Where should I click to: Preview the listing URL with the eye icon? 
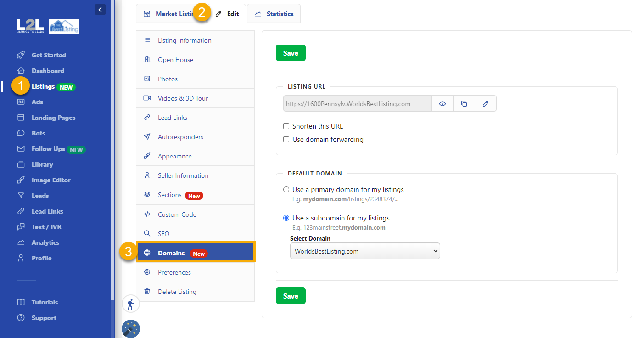click(442, 103)
